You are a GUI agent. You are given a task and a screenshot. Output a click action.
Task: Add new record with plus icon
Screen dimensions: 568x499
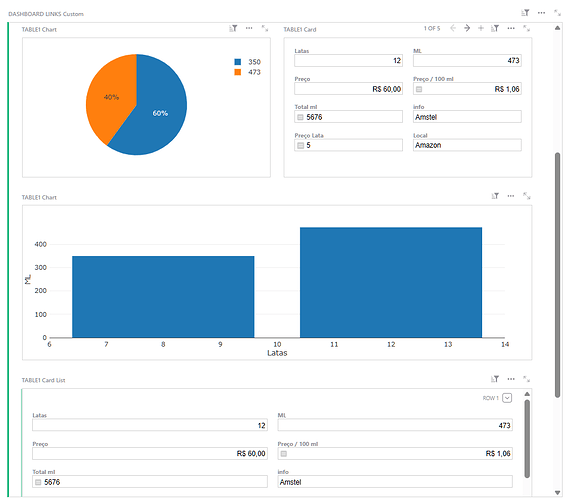481,28
